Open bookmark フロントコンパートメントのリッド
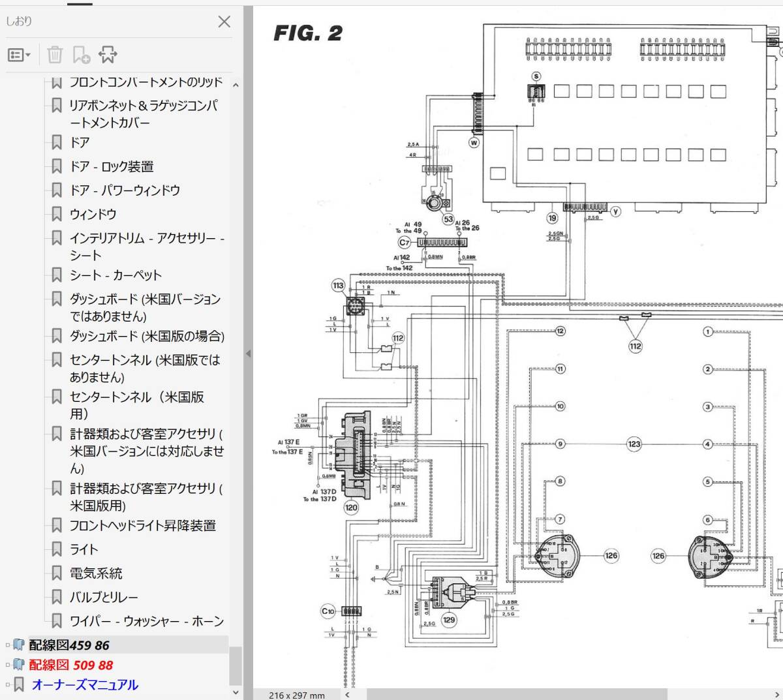 (x=146, y=82)
